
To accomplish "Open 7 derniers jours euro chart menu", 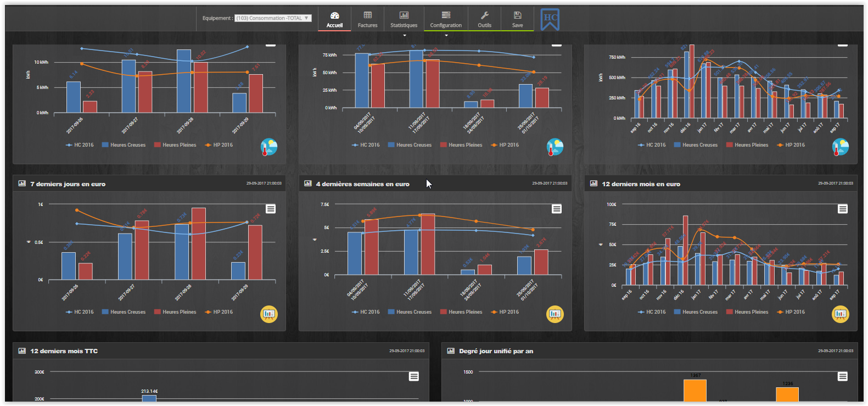I will tap(271, 209).
